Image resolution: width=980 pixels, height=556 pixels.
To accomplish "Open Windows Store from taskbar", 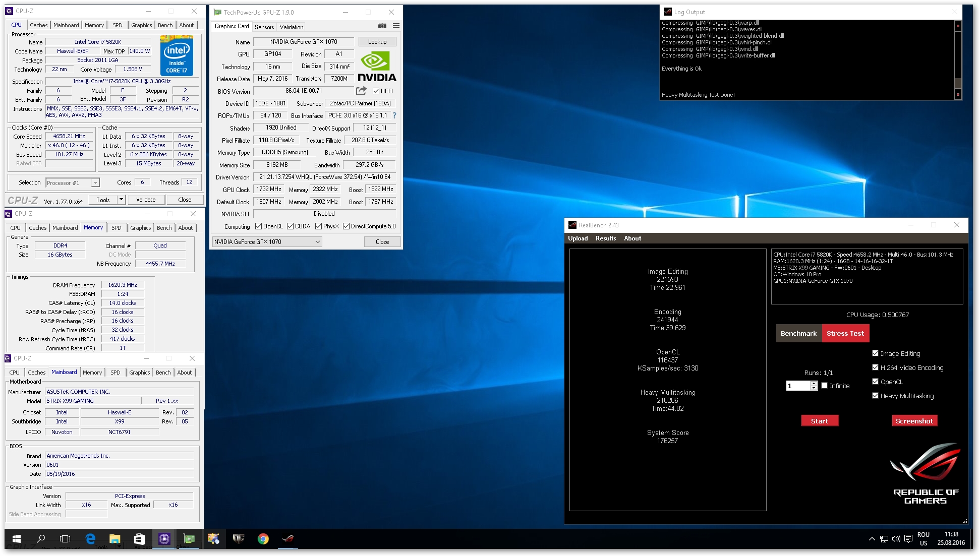I will coord(139,539).
